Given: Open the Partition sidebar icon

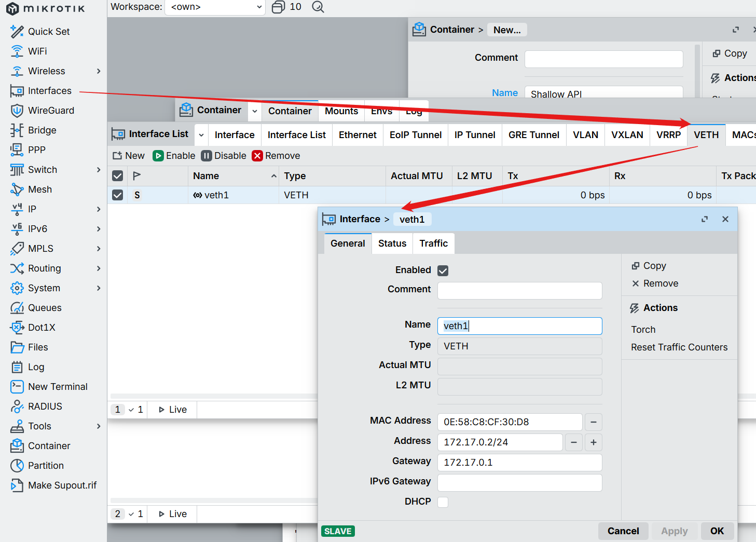Looking at the screenshot, I should click(x=17, y=466).
